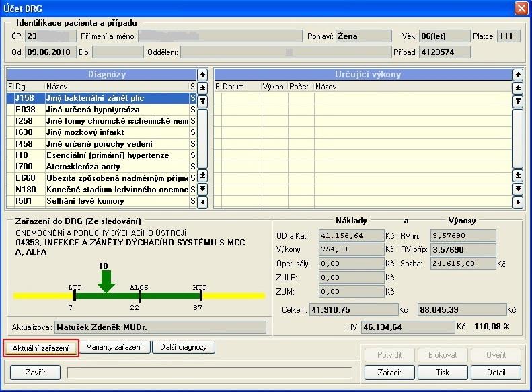Click the Určující výkony panel header
The width and height of the screenshot is (532, 392).
click(363, 74)
